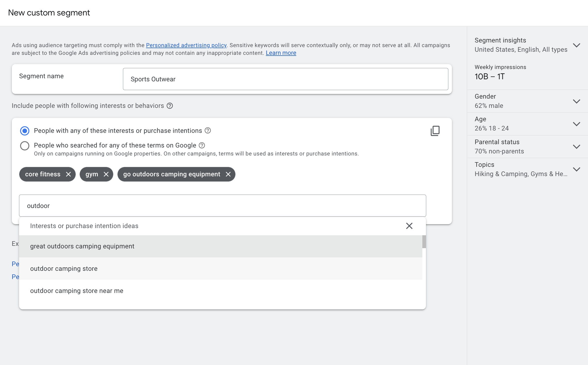Screen dimensions: 588x365
Task: Close the purchase intention ideas list
Action: (x=409, y=226)
